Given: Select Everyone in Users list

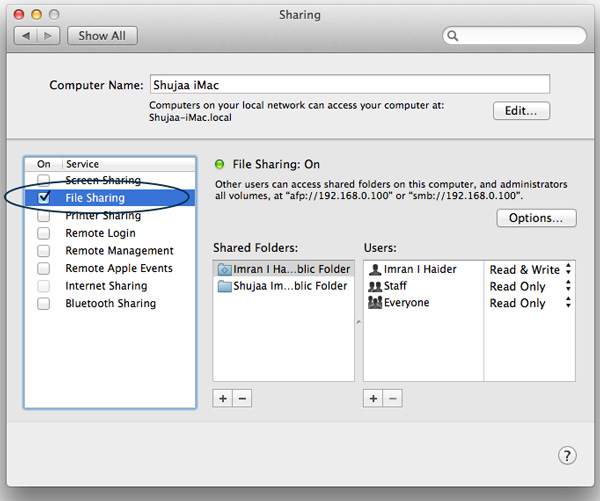Looking at the screenshot, I should 424,303.
